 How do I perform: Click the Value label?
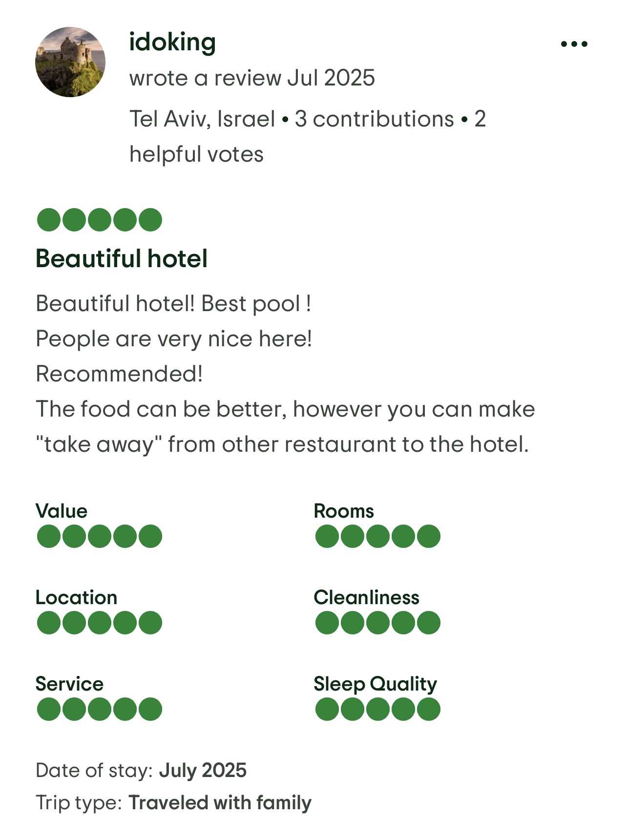pyautogui.click(x=62, y=511)
